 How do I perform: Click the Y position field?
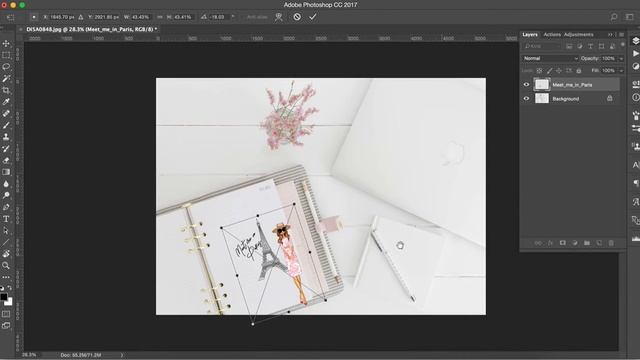106,17
